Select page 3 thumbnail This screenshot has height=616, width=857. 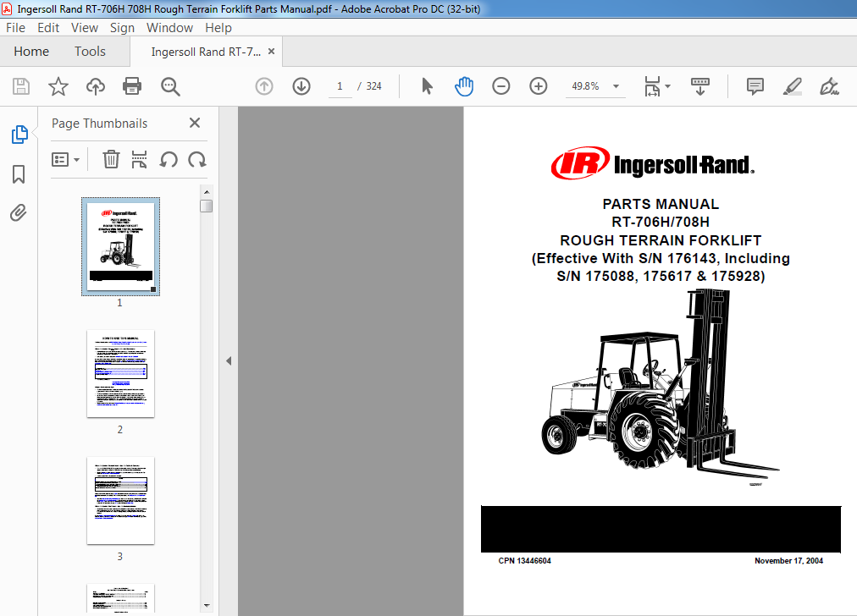pos(120,500)
